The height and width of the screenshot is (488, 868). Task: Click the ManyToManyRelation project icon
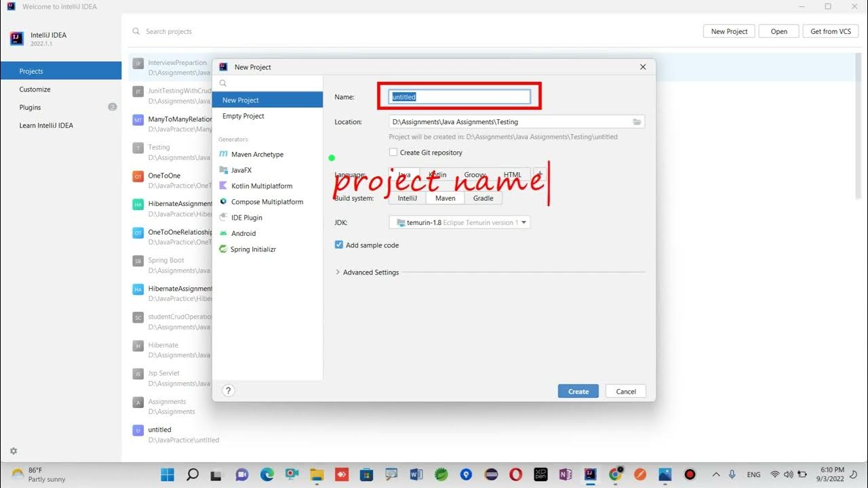(x=138, y=119)
